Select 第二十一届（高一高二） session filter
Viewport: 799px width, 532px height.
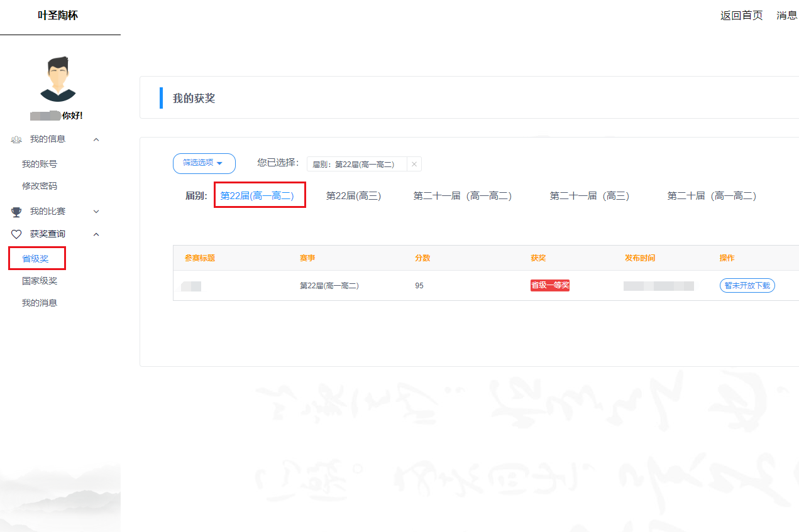coord(462,196)
